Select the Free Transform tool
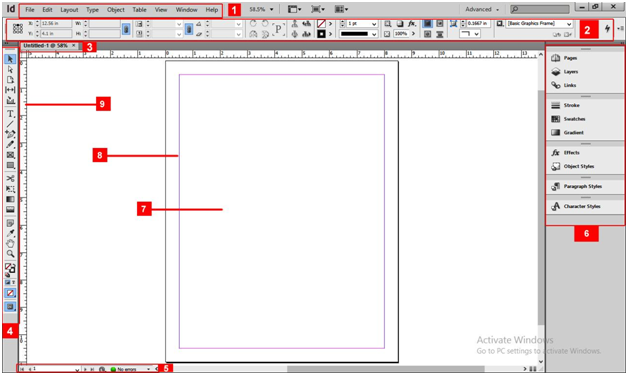This screenshot has height=375, width=628. (10, 189)
